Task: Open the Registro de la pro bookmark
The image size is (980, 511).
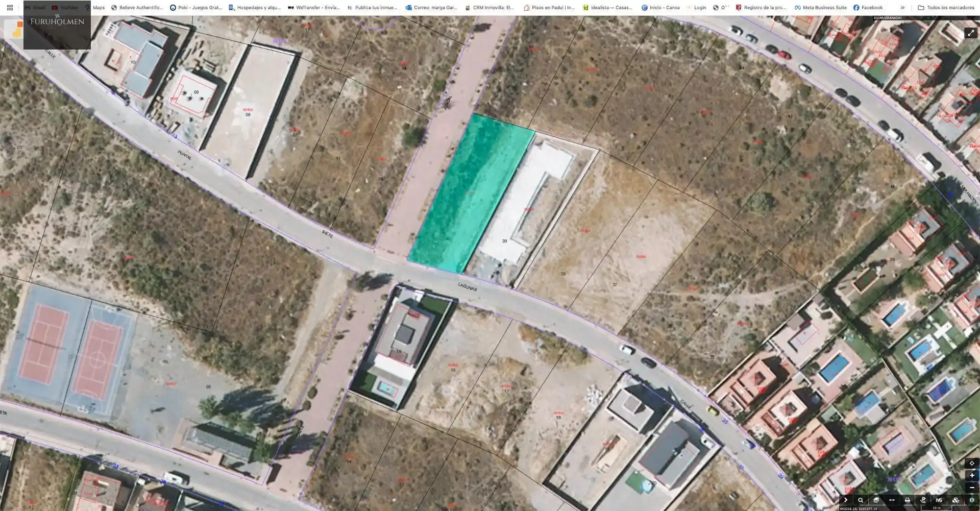Action: click(x=761, y=8)
